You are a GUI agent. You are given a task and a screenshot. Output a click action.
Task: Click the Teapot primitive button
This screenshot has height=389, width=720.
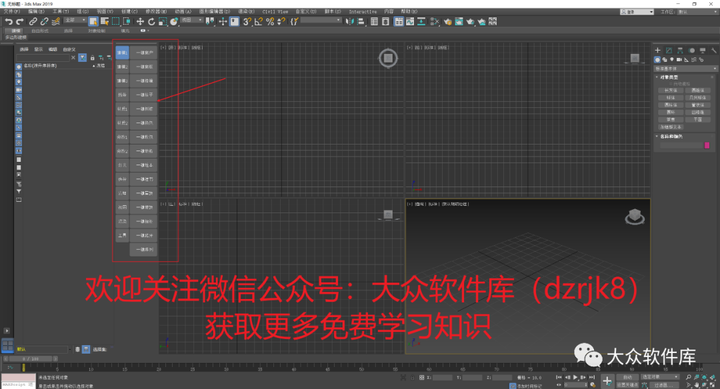click(671, 119)
